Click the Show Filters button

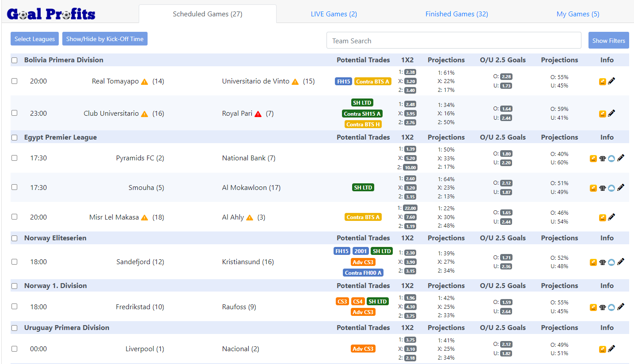609,41
